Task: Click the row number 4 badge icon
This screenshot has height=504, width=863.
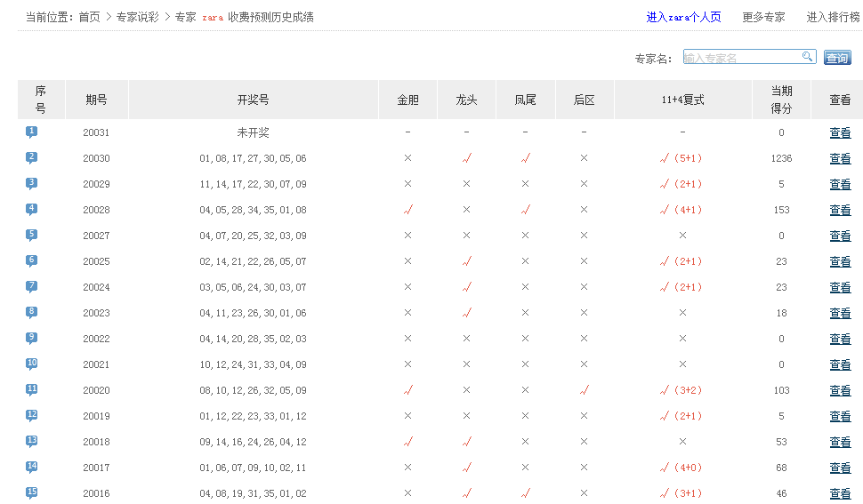Action: coord(32,210)
